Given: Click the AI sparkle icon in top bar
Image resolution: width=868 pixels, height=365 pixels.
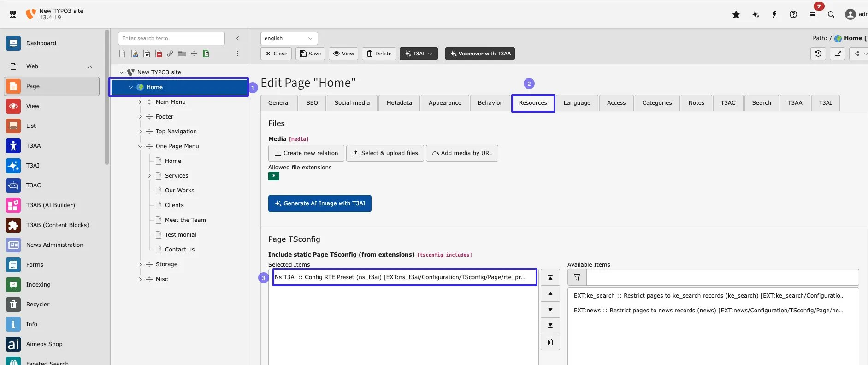Looking at the screenshot, I should [756, 14].
